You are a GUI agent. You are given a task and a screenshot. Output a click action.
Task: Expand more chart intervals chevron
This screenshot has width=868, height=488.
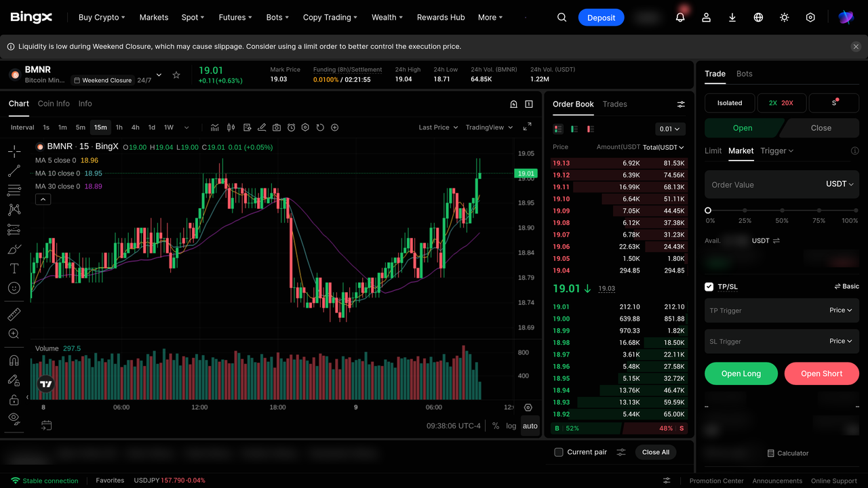(186, 127)
